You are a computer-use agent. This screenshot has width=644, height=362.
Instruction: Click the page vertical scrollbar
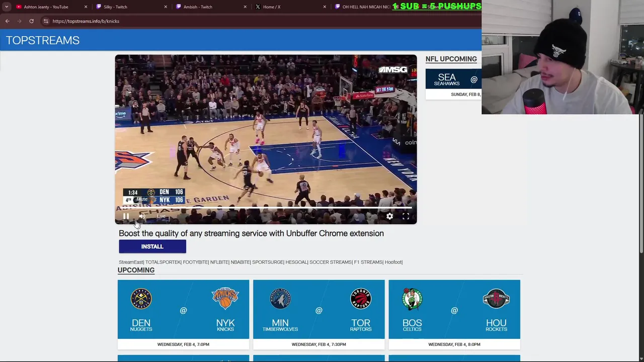(x=641, y=184)
